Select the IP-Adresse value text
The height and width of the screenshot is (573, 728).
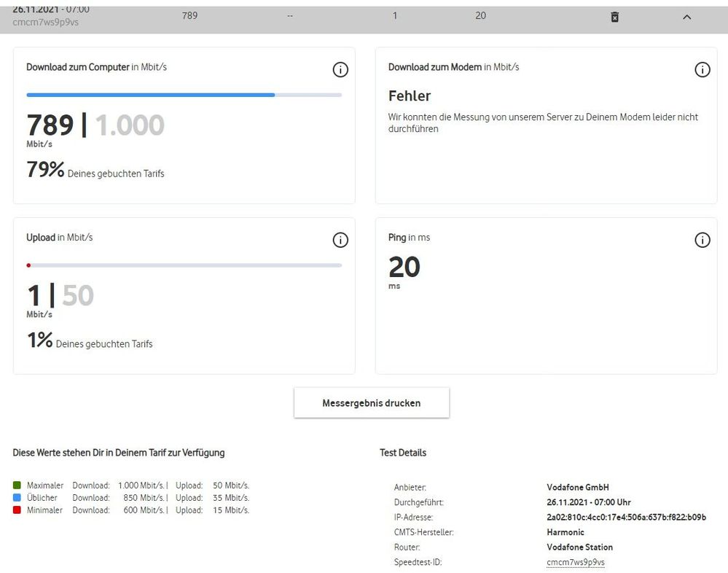(626, 517)
